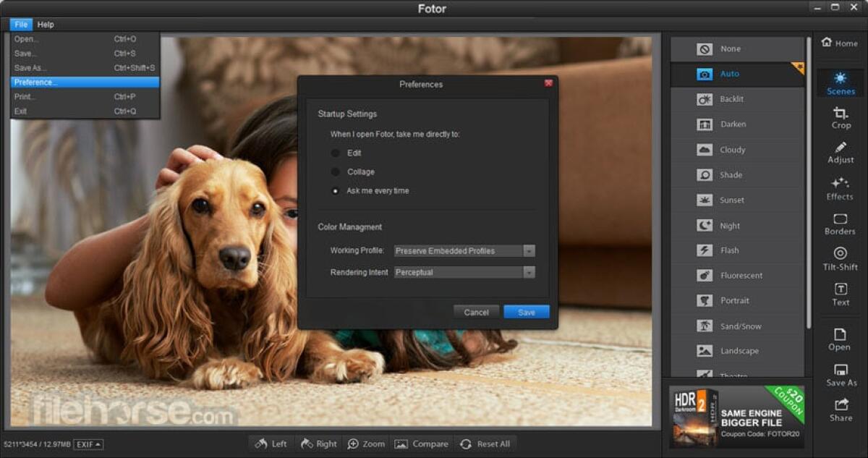Save the preferences settings
868x458 pixels.
[x=526, y=312]
